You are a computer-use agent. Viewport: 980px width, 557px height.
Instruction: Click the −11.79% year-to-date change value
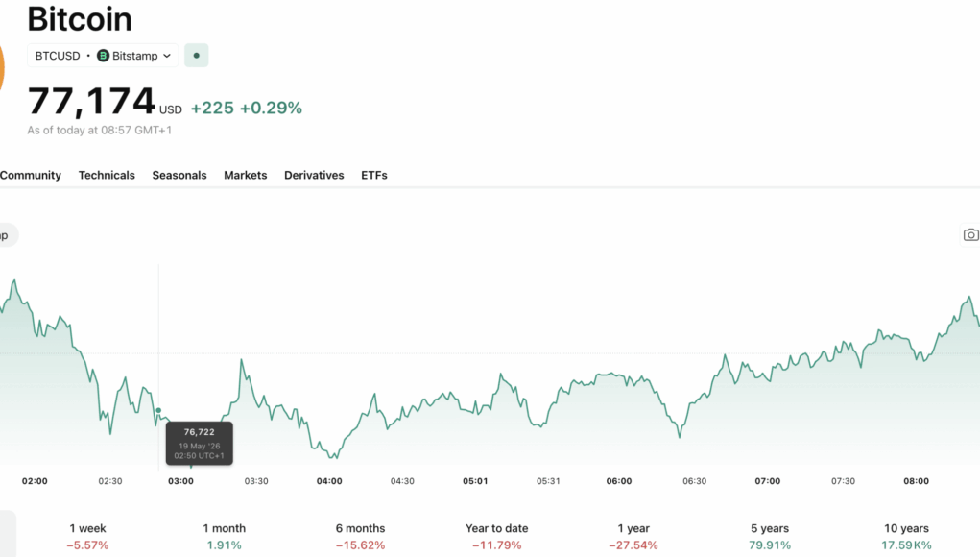pos(497,545)
